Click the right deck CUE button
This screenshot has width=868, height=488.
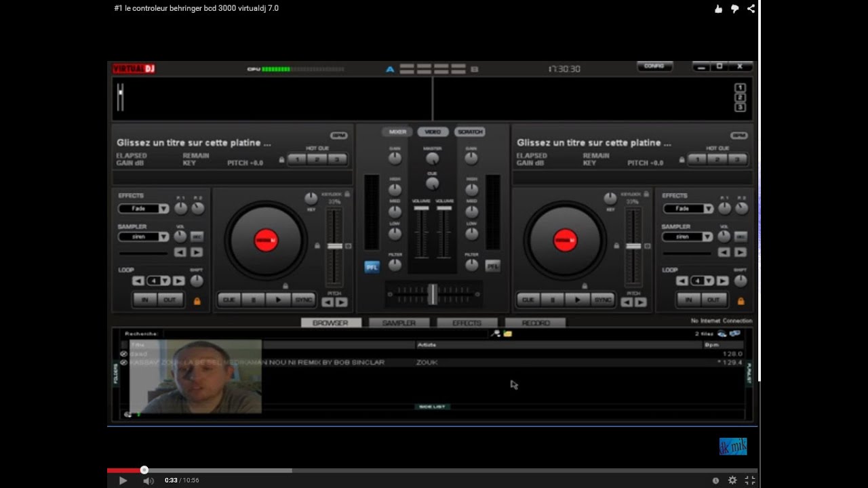[x=528, y=300]
